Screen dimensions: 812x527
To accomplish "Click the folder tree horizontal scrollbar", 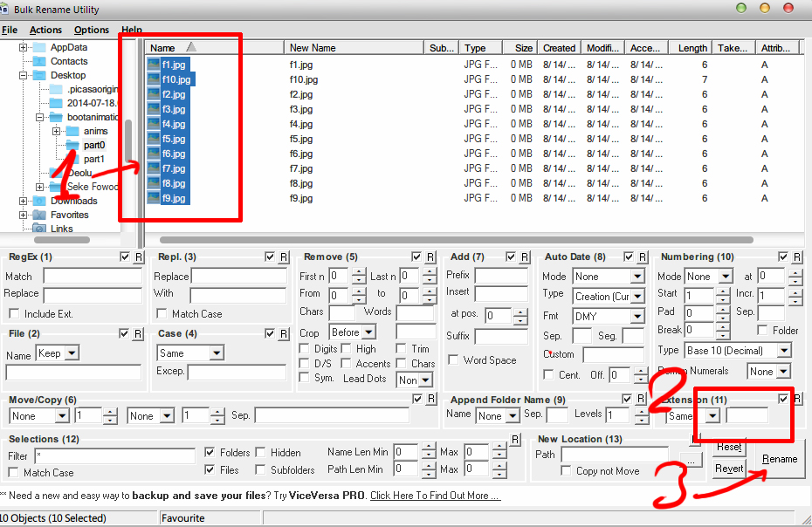I will 62,240.
